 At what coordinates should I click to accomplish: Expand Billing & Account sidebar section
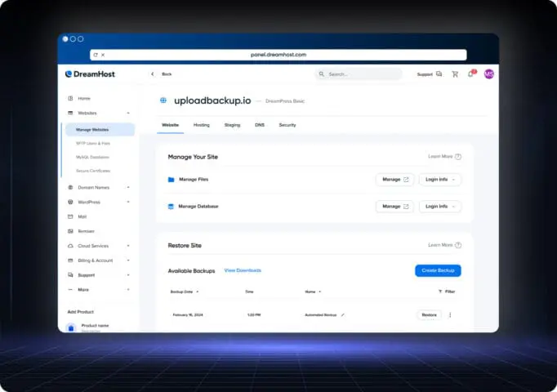point(128,261)
